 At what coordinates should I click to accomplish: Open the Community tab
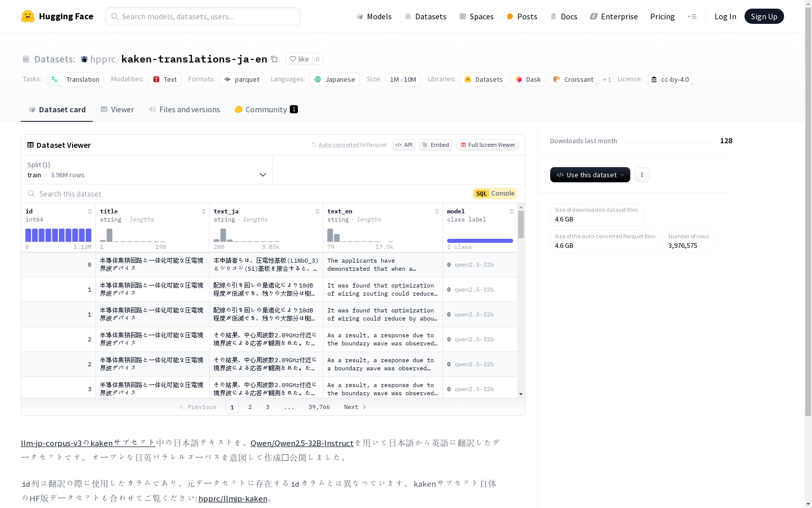[266, 110]
